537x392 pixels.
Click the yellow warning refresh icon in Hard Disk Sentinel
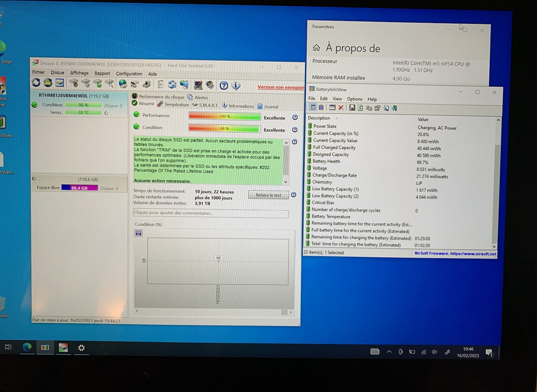(x=48, y=83)
